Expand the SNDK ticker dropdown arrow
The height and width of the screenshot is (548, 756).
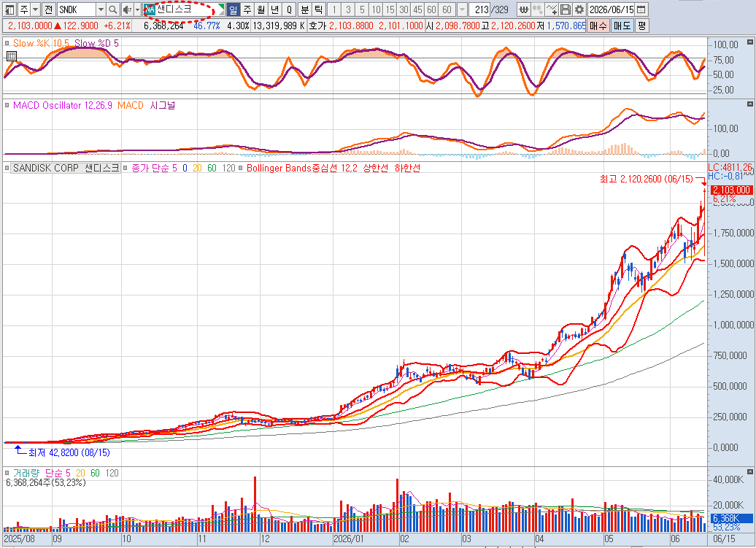pos(101,9)
